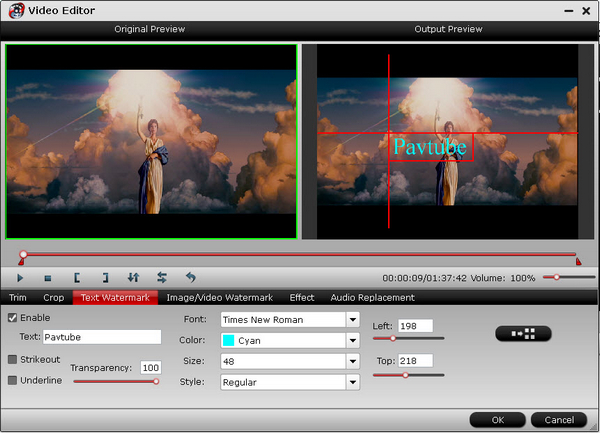
Task: Click the Original Preview header label
Action: [150, 29]
